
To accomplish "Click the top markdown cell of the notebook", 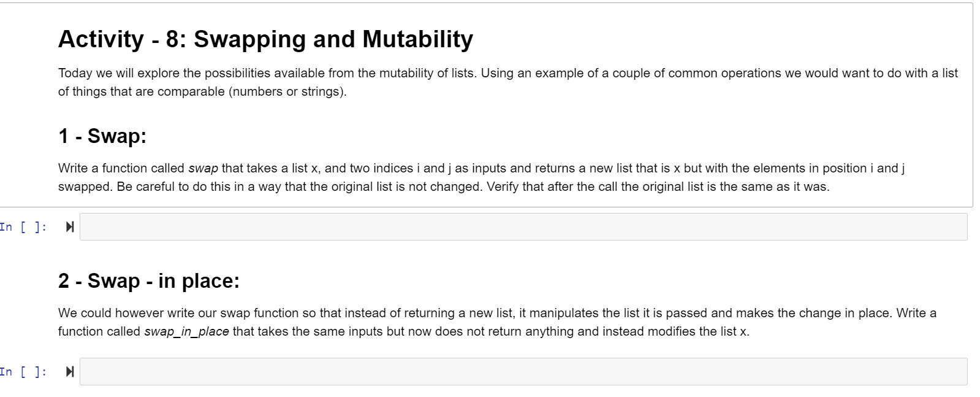I will click(429, 61).
